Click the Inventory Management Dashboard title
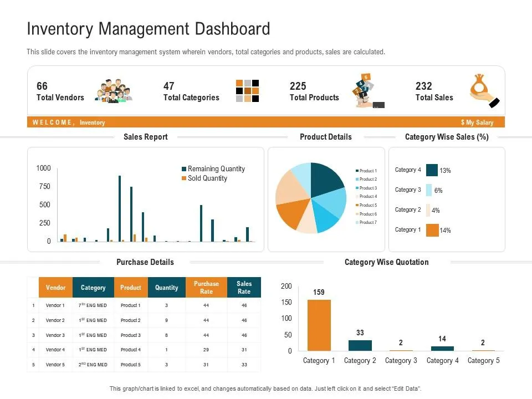This screenshot has width=532, height=399. 149,29
